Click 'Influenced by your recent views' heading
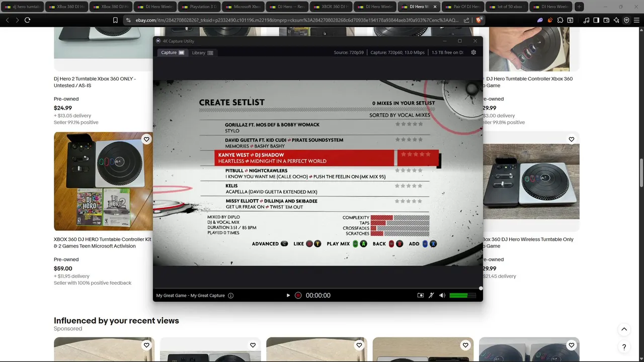 [x=116, y=321]
